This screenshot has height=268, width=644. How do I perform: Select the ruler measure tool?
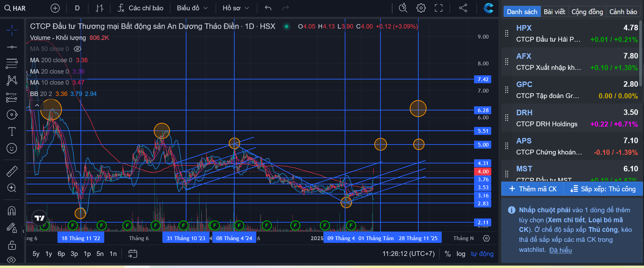(x=12, y=171)
